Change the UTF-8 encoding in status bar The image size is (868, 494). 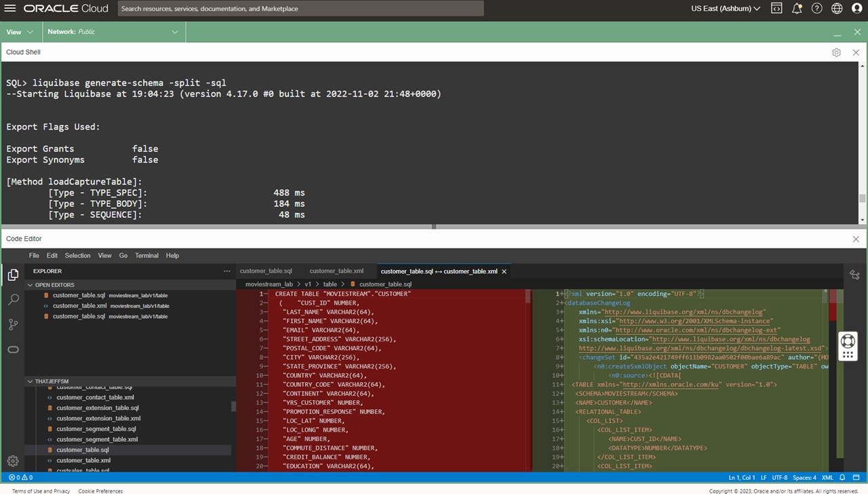pyautogui.click(x=780, y=478)
